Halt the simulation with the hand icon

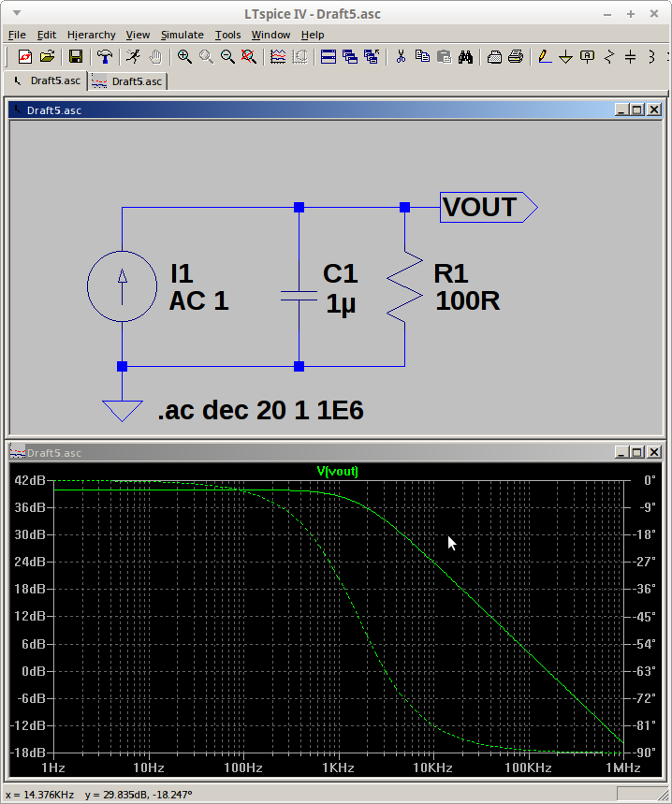(155, 56)
